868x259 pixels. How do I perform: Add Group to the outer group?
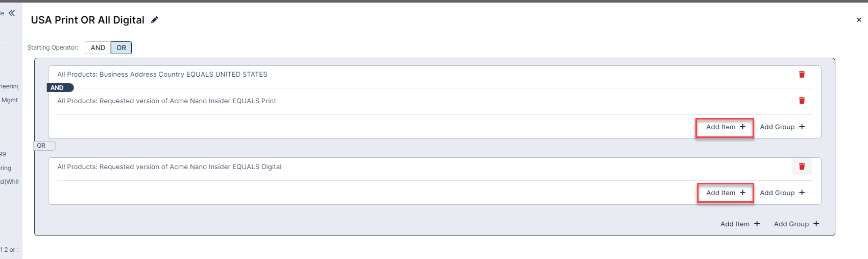(796, 224)
